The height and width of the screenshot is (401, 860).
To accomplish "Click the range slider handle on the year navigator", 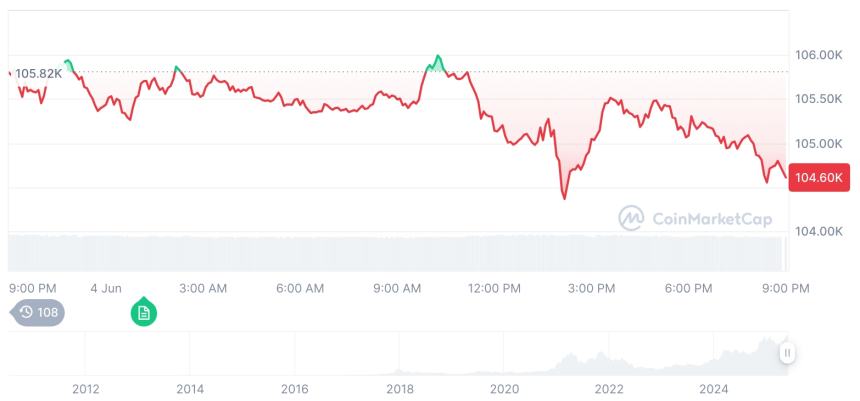I will 788,352.
